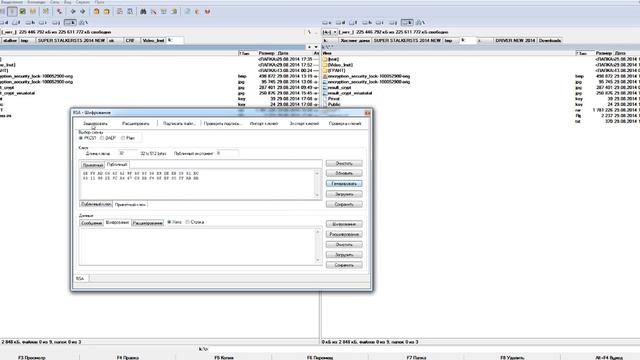
Task: Click public exponent input field
Action: click(227, 153)
